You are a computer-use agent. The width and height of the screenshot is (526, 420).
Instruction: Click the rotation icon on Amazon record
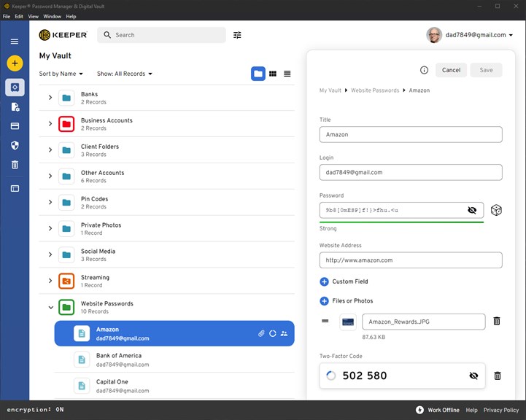(273, 333)
